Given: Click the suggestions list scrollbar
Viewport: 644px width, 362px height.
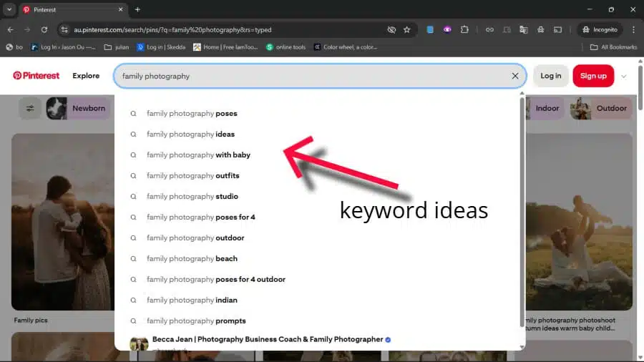Looking at the screenshot, I should 522,215.
